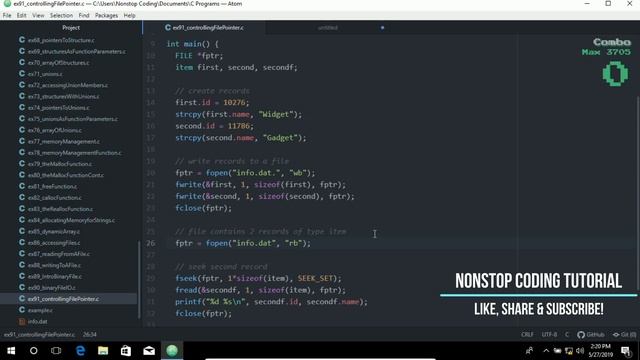Launch Microsoft Edge from the taskbar
This screenshot has width=640, height=360.
click(80, 351)
